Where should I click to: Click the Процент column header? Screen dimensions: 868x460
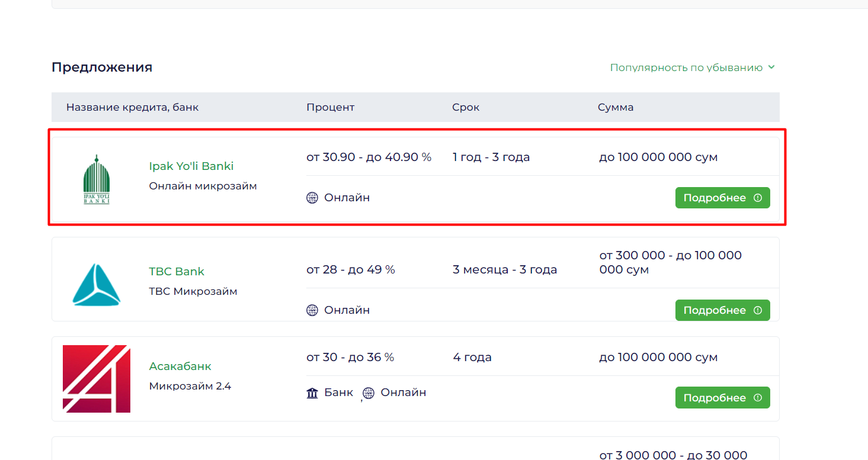pyautogui.click(x=331, y=107)
